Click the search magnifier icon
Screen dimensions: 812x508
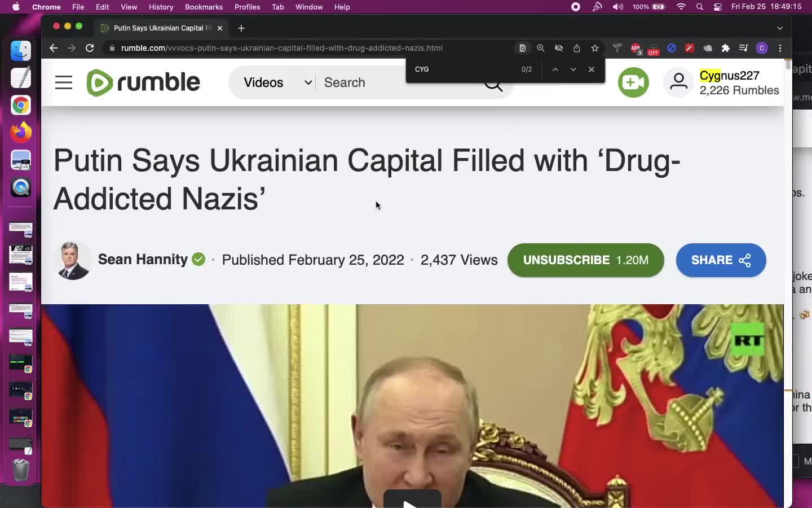pyautogui.click(x=493, y=85)
